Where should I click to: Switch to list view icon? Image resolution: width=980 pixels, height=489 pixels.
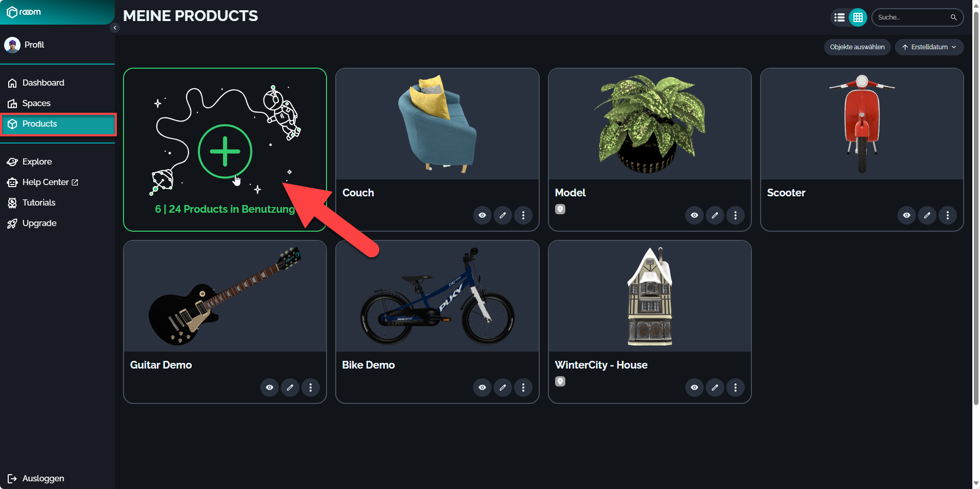point(839,17)
